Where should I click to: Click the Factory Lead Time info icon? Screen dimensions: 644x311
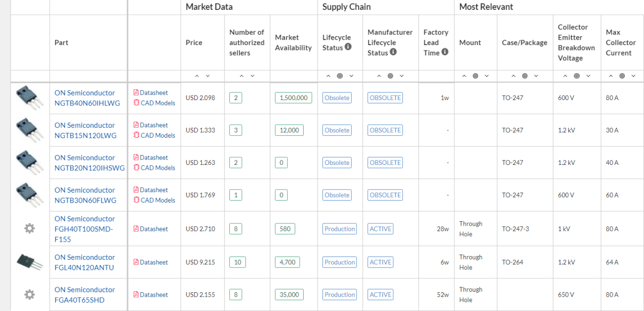[x=445, y=52]
